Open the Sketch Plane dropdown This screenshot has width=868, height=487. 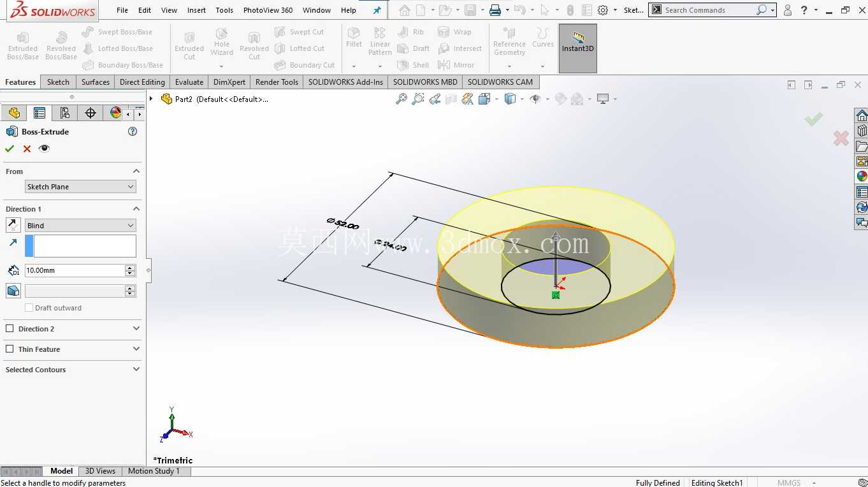pyautogui.click(x=80, y=187)
